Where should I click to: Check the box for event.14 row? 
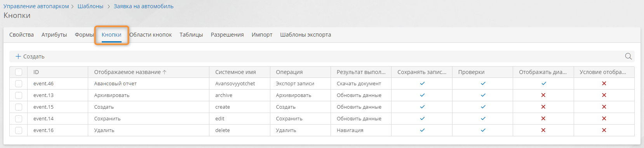(x=19, y=119)
